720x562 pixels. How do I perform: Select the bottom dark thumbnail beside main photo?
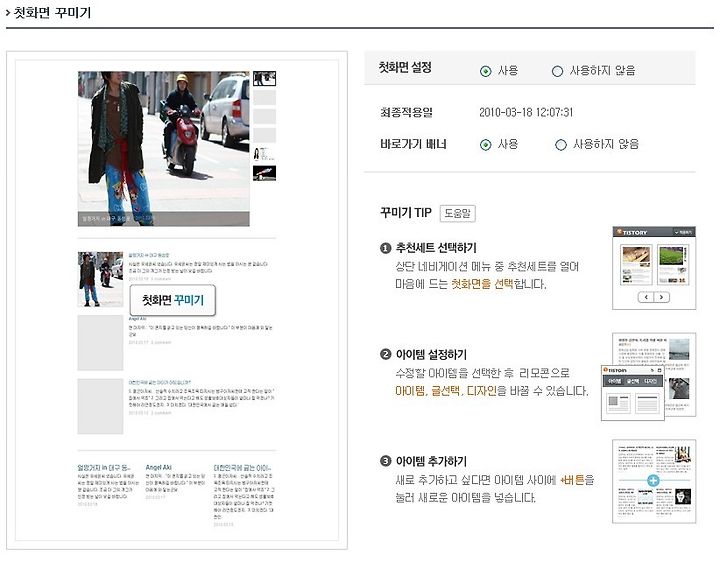(264, 173)
